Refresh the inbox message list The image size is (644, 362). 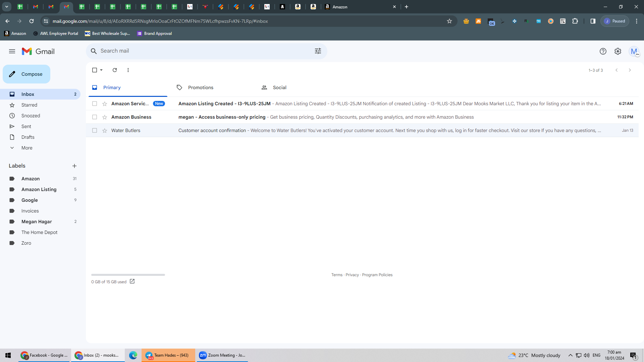point(115,70)
